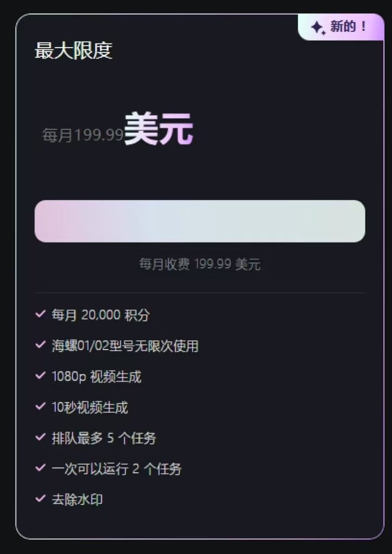The height and width of the screenshot is (554, 392).
Task: Click the checkmark beside 海螺01/02型号无限次使用
Action: point(40,345)
